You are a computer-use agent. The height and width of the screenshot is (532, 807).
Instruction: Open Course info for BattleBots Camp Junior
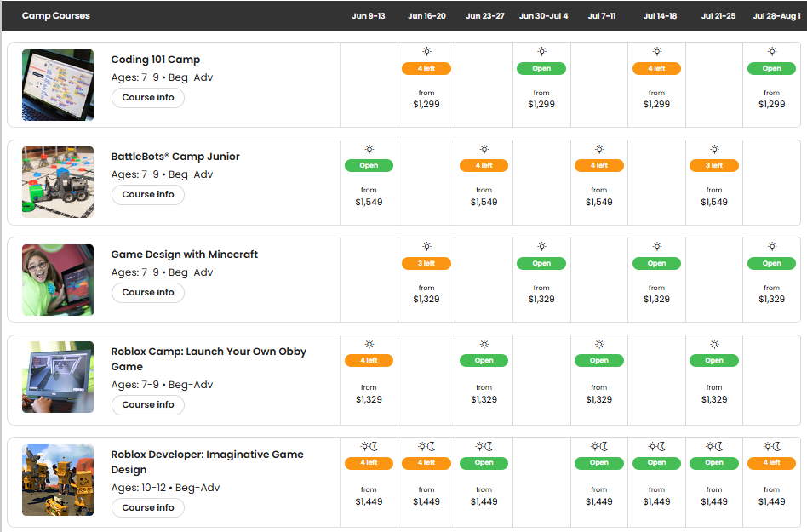[148, 195]
